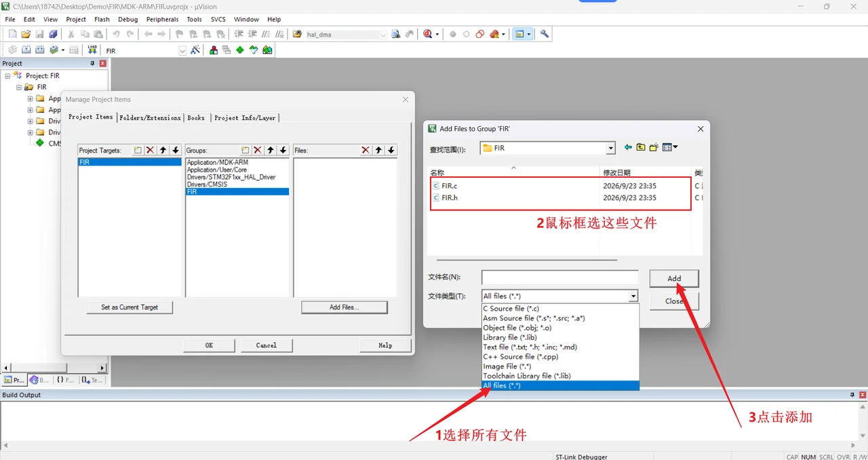Click the Download LOAD icon

click(x=92, y=50)
